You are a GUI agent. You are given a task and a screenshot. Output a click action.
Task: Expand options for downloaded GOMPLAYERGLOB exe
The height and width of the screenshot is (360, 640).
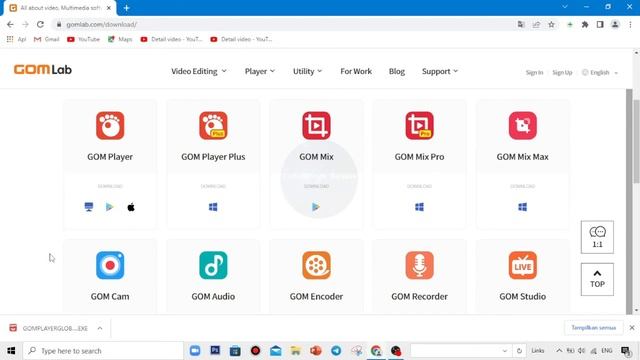pos(100,328)
